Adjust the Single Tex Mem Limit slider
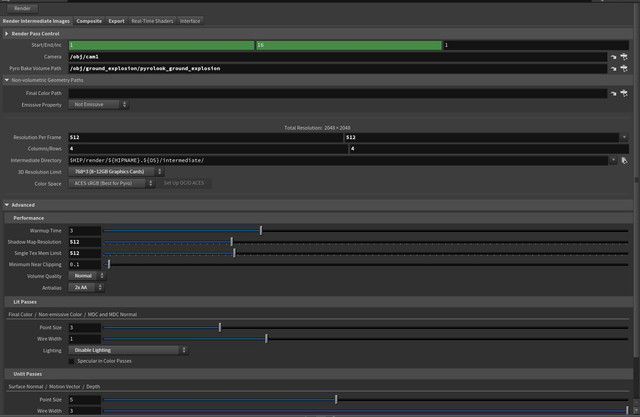 pos(366,253)
